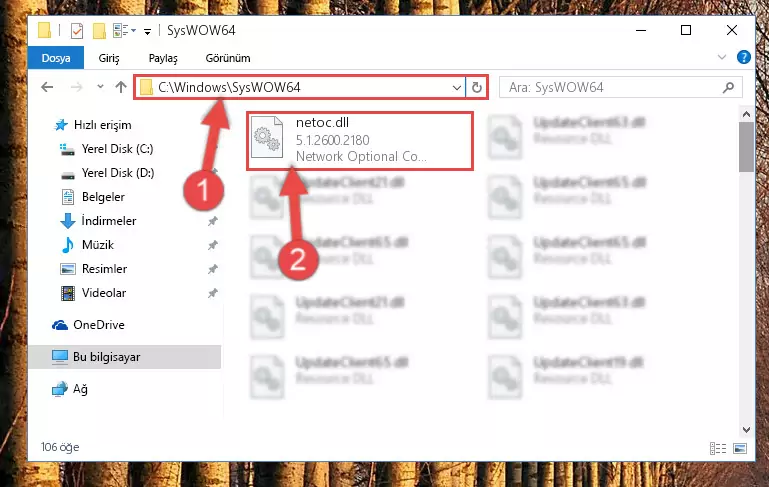The image size is (769, 487).
Task: Click the pin icon beside Müzik
Action: tap(212, 245)
